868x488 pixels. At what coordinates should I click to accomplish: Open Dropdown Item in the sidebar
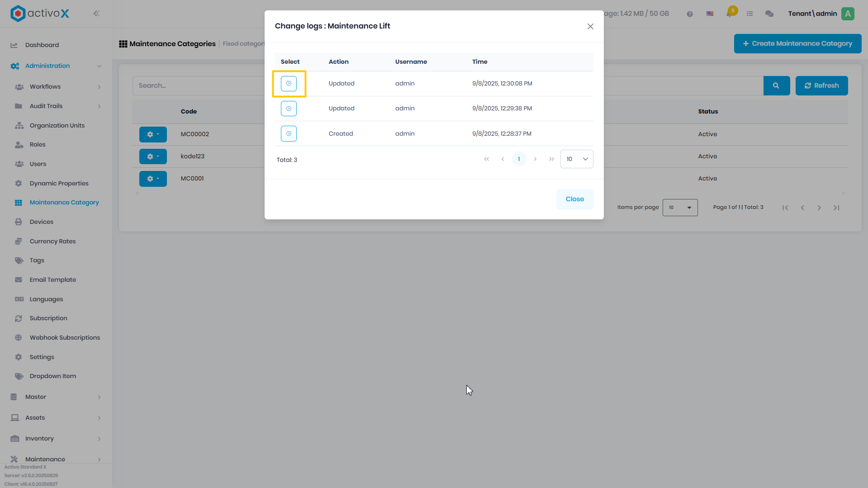click(x=53, y=376)
